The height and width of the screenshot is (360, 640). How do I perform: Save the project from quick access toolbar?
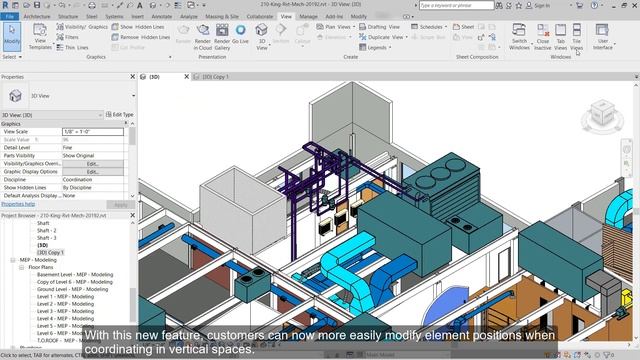click(37, 5)
